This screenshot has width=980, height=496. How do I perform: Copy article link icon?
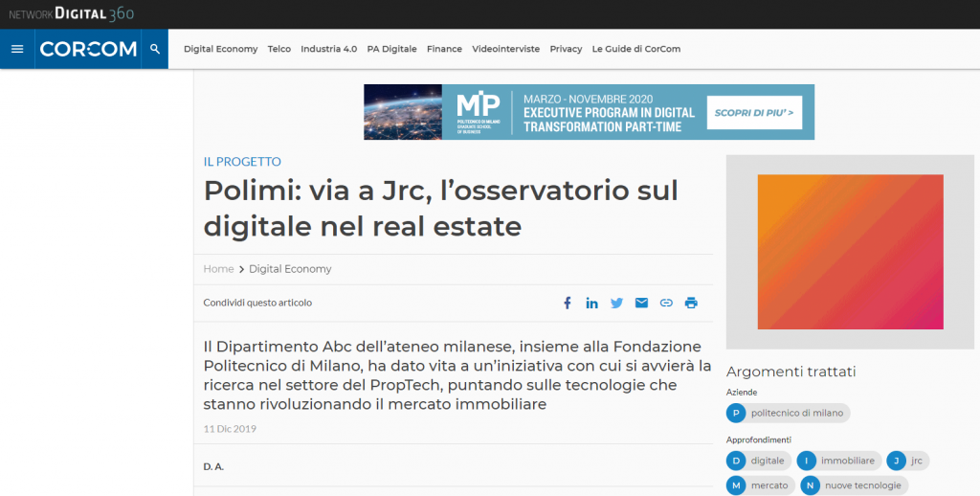(x=666, y=303)
